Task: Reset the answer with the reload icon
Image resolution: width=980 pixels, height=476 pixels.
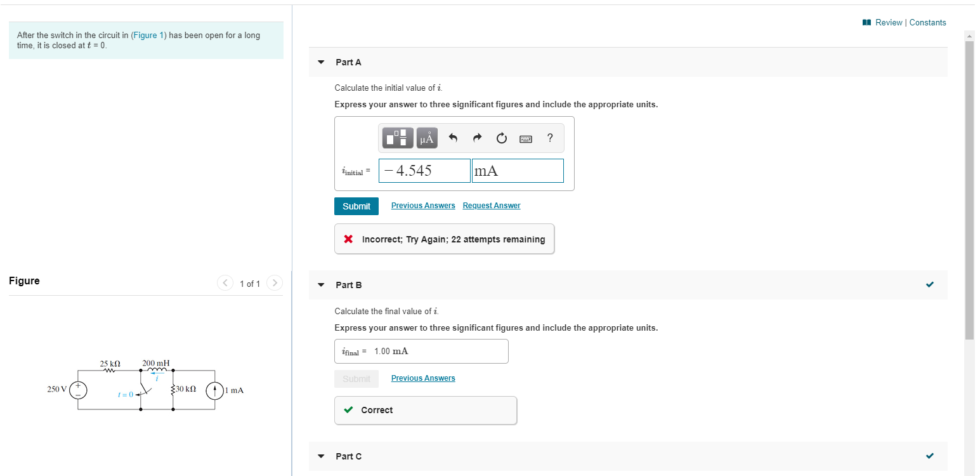Action: coord(501,138)
